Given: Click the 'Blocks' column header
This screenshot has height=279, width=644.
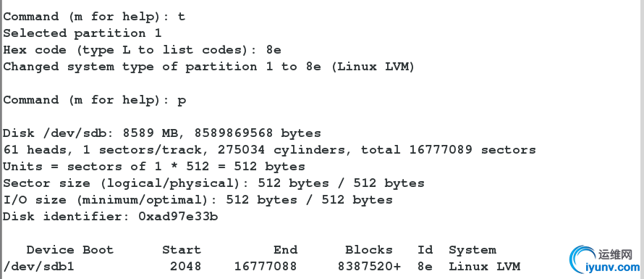Looking at the screenshot, I should point(369,250).
